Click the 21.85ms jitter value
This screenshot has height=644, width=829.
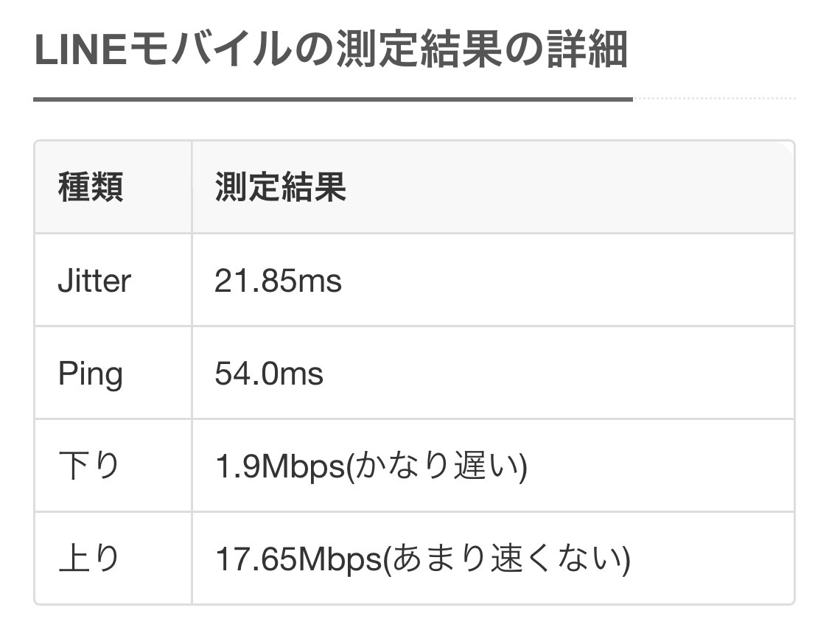[278, 280]
